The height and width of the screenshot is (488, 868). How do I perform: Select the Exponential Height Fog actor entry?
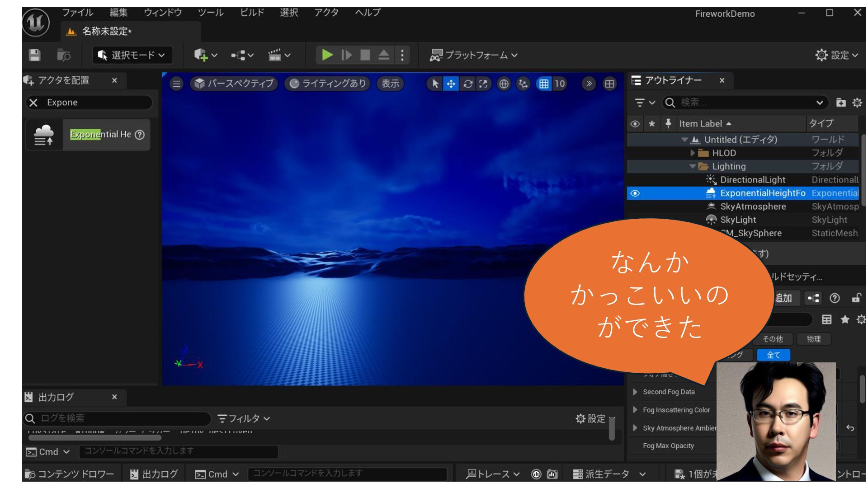pyautogui.click(x=88, y=135)
